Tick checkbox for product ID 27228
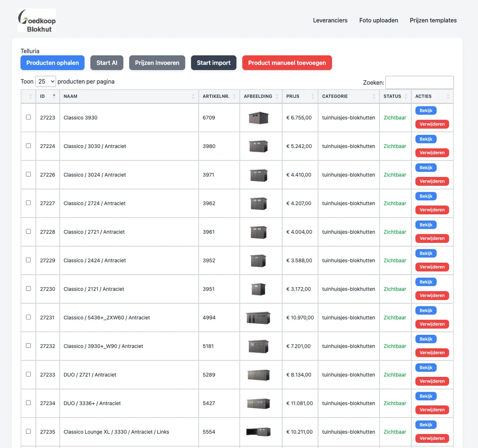Viewport: 478px width, 448px height. [28, 232]
